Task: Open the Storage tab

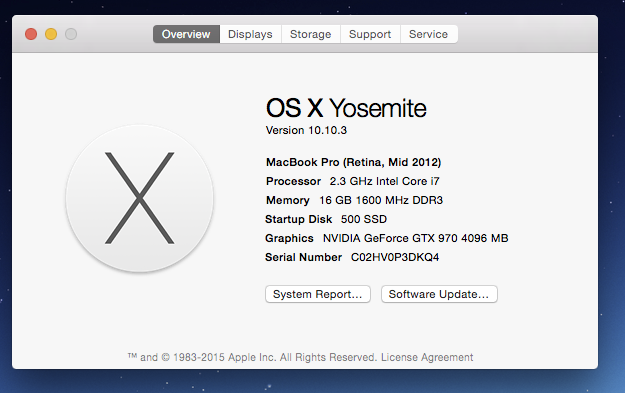Action: (x=311, y=34)
